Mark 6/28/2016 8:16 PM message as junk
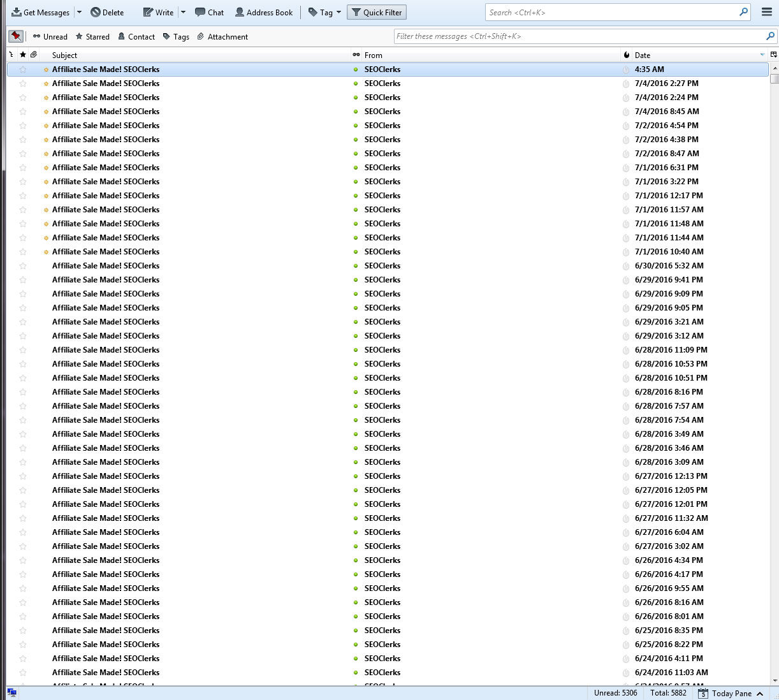This screenshot has width=779, height=700. 626,392
